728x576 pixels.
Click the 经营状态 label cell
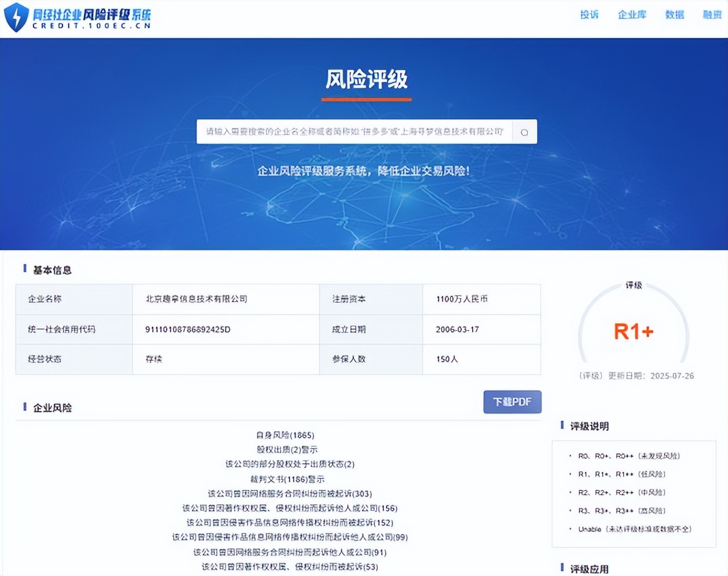click(74, 359)
